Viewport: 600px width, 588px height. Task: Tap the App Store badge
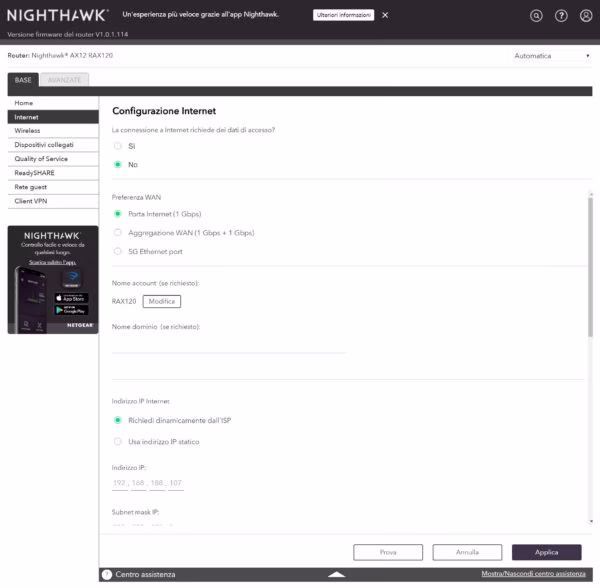coord(71,298)
